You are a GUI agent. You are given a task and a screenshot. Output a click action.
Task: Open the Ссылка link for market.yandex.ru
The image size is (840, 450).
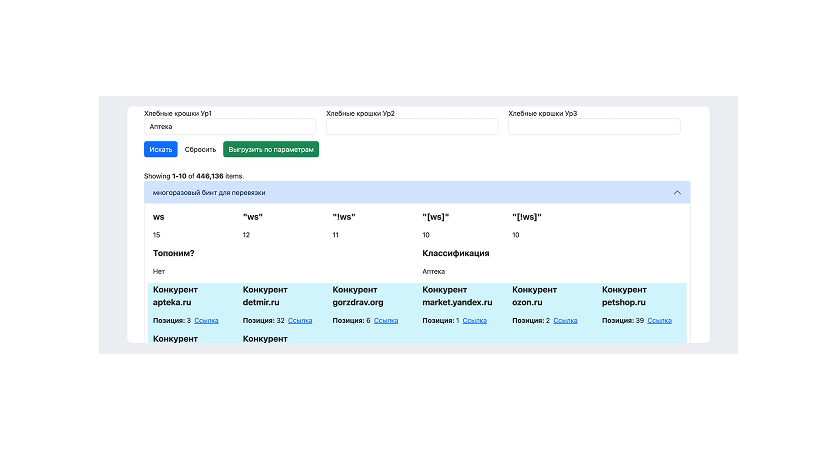point(475,321)
